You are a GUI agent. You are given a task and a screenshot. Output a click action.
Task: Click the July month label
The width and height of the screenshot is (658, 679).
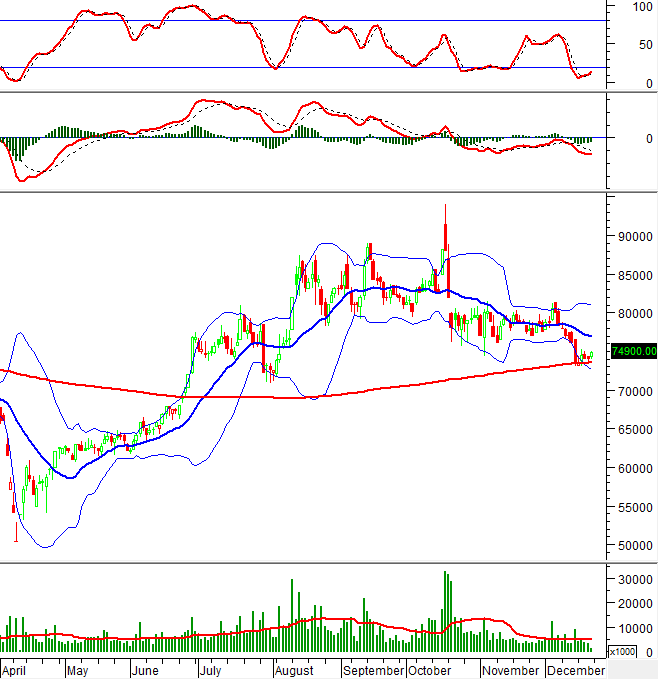(x=212, y=670)
